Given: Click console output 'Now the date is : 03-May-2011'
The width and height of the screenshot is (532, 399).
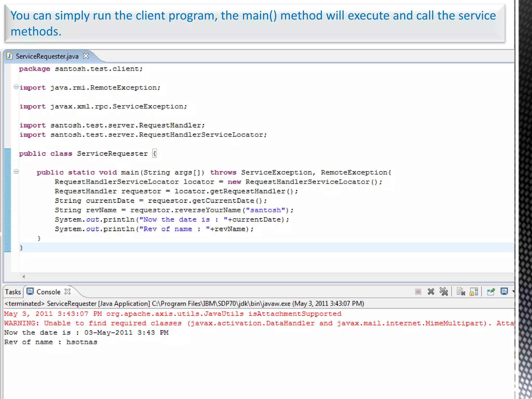Looking at the screenshot, I should (x=87, y=333).
